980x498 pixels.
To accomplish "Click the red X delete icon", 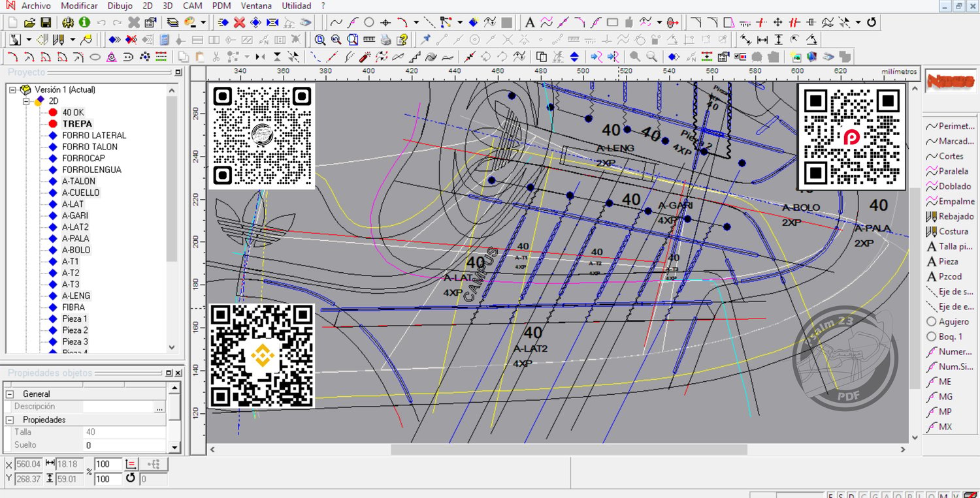I will (239, 22).
